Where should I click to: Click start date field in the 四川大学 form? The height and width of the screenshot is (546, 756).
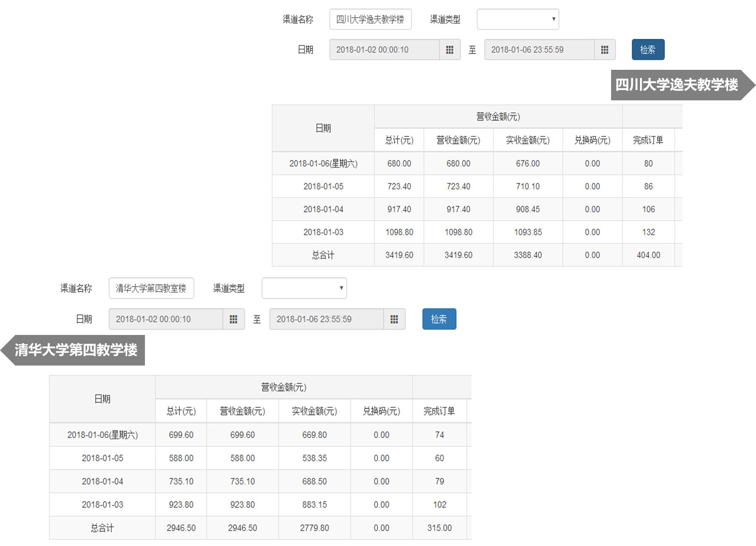[384, 50]
